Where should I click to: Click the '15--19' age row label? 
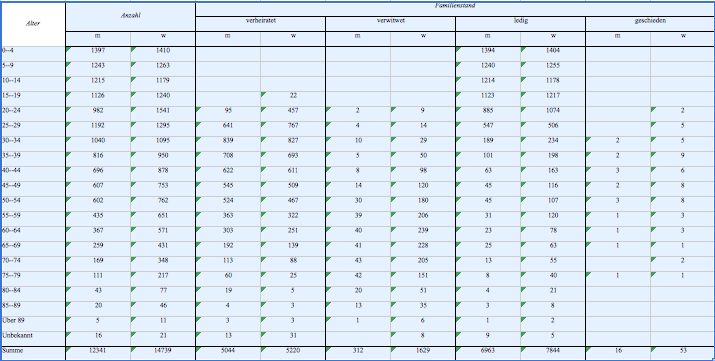click(33, 99)
